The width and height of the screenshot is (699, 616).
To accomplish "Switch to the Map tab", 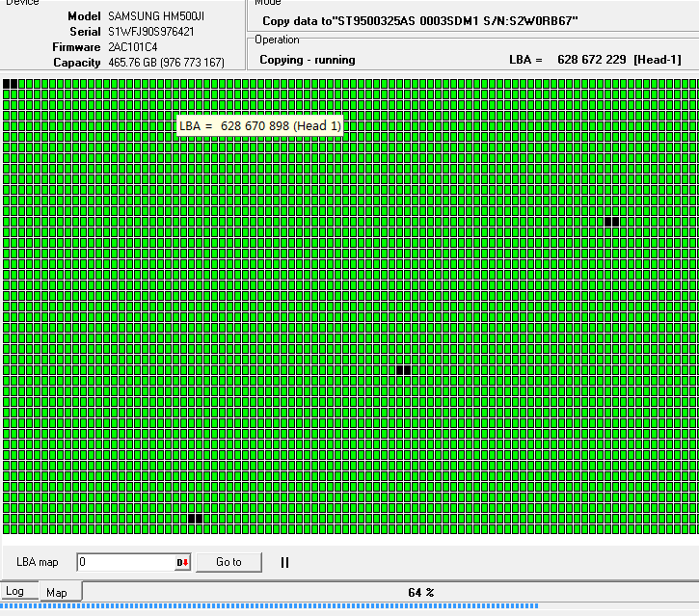I will tap(57, 592).
